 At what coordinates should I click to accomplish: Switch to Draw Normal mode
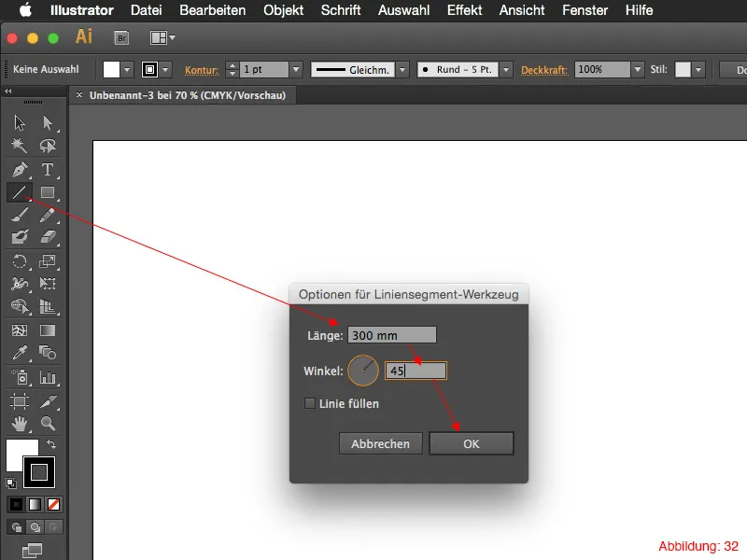pos(16,527)
